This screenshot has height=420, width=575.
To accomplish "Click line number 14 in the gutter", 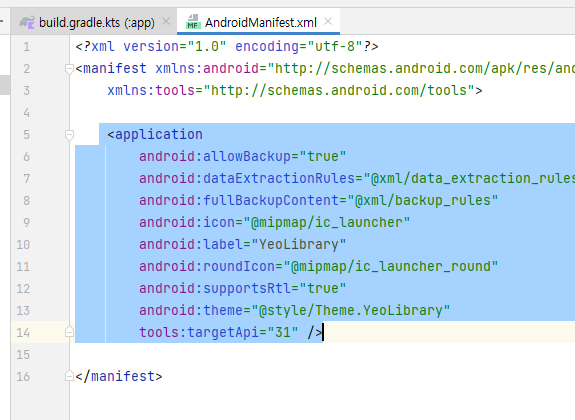I will tap(23, 333).
